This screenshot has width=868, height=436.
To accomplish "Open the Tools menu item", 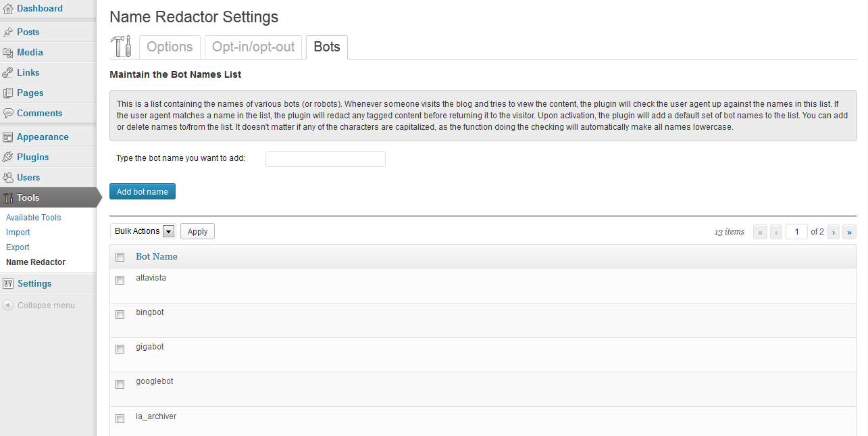I will pos(28,197).
